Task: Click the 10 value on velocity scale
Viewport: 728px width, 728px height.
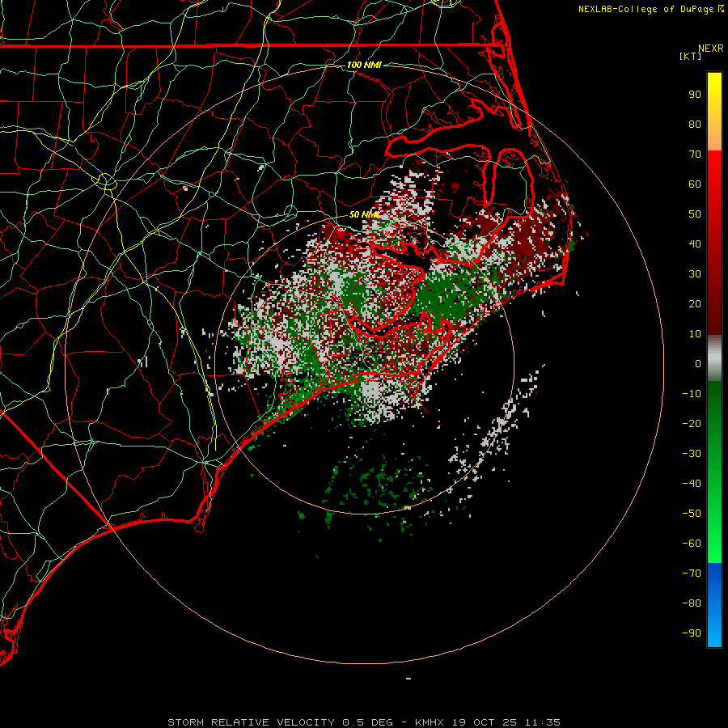Action: (695, 334)
